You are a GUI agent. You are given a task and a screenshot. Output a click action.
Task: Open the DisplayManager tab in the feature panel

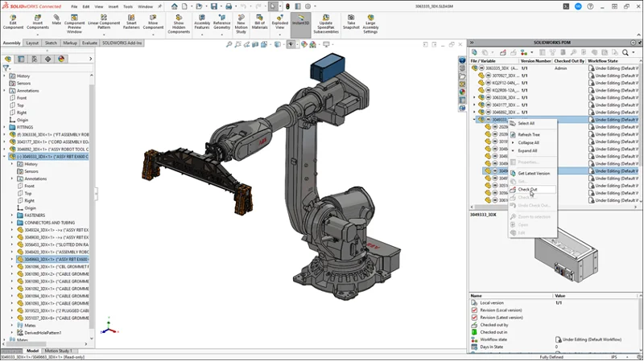pos(61,59)
